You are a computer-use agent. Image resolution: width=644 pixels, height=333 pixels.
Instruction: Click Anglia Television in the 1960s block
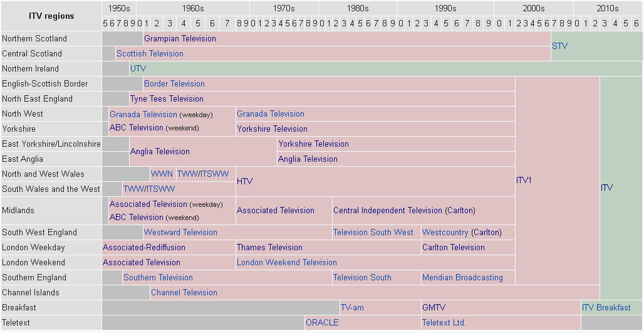[x=160, y=151]
